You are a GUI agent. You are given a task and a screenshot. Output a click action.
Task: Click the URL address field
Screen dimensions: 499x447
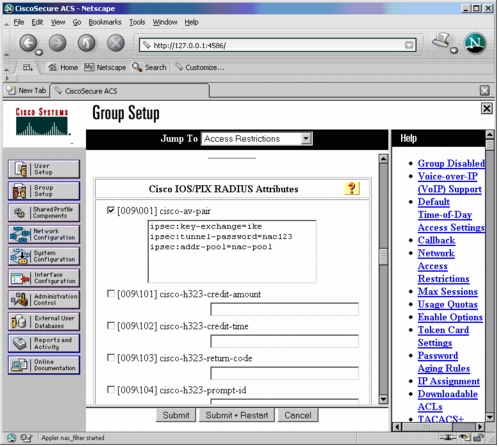point(277,45)
